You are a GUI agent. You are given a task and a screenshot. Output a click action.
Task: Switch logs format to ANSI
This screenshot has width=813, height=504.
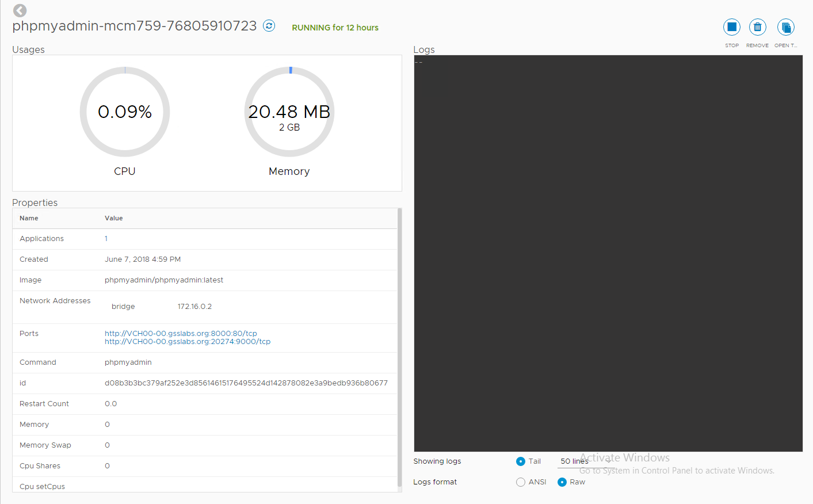[x=521, y=482]
